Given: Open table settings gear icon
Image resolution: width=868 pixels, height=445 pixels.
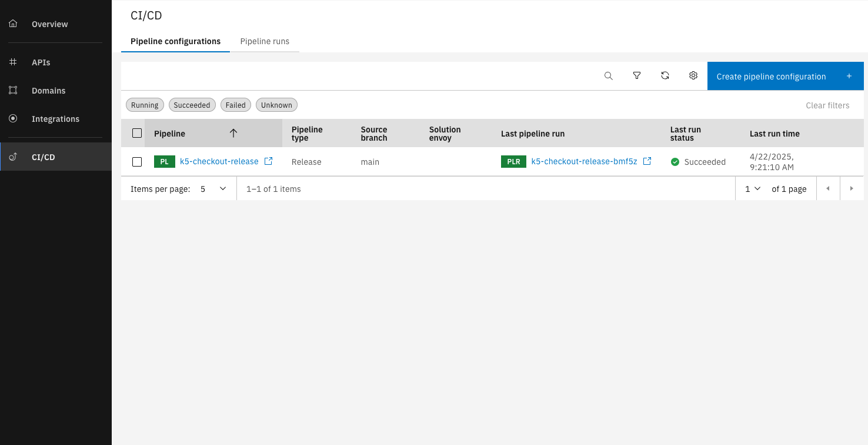Looking at the screenshot, I should click(x=693, y=76).
